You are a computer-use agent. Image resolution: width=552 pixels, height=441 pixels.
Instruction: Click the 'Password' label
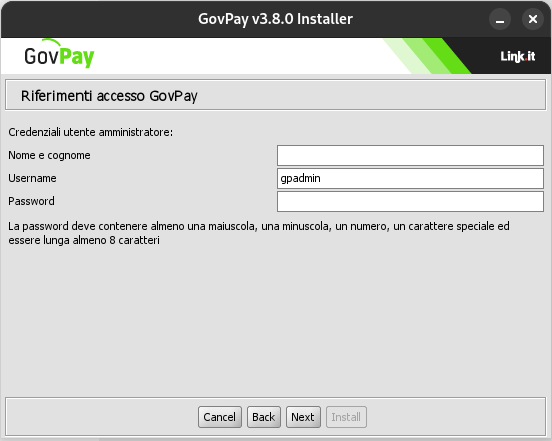[31, 201]
